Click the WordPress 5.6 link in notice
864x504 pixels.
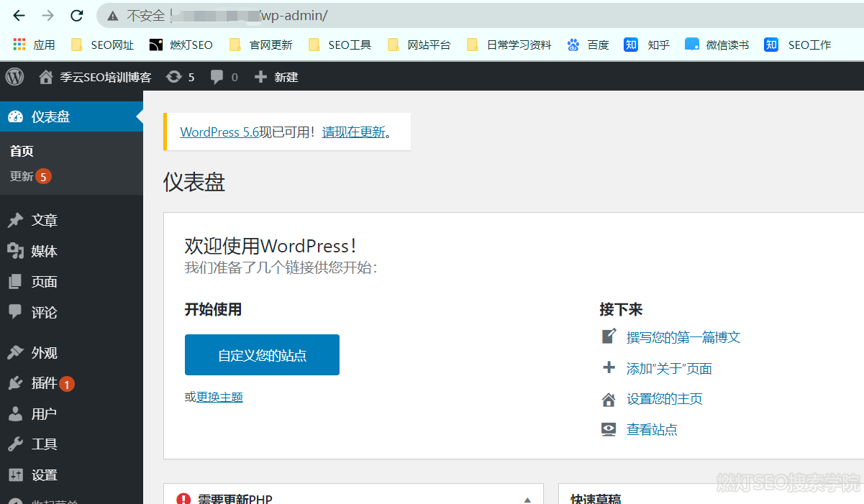[219, 132]
